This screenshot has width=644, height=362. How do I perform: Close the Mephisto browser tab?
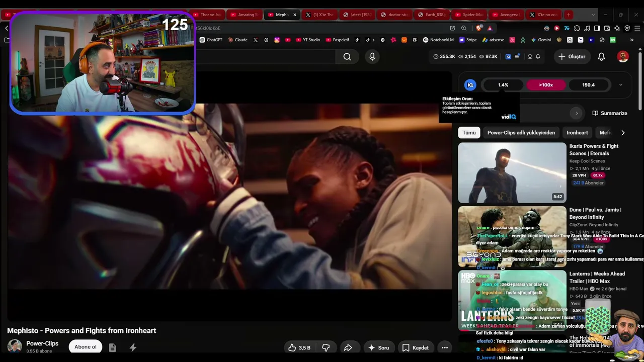coord(295,15)
